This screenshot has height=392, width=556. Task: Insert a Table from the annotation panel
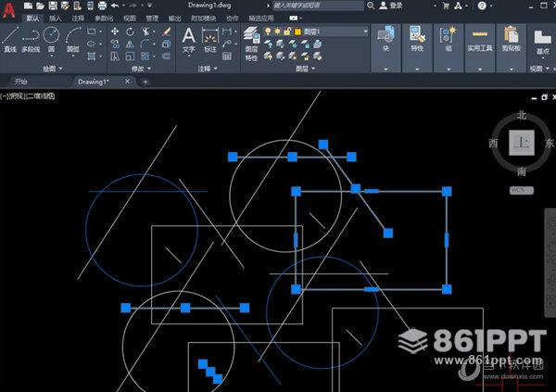[227, 56]
